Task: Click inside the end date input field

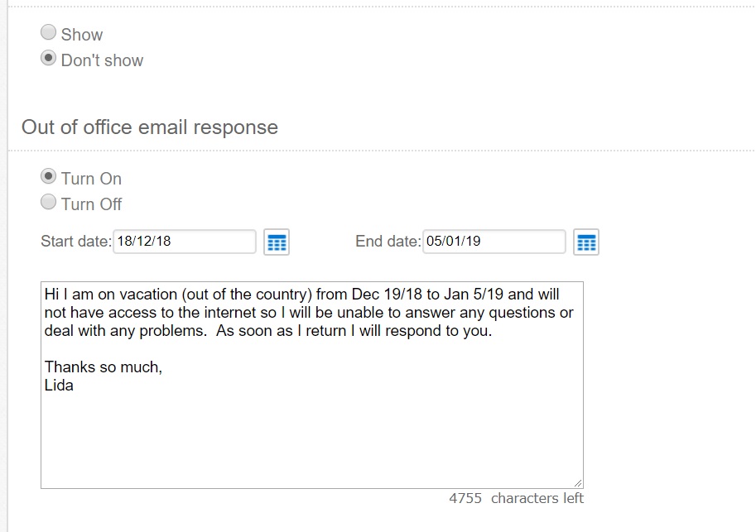Action: coord(493,242)
